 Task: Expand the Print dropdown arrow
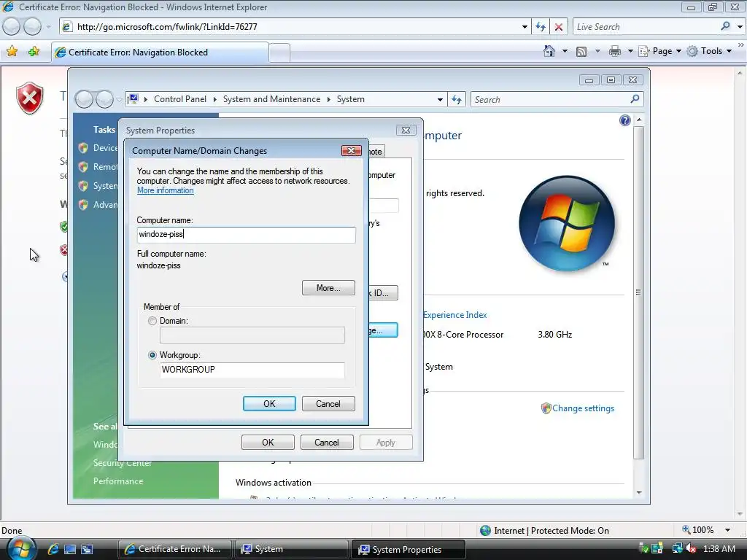pyautogui.click(x=630, y=51)
